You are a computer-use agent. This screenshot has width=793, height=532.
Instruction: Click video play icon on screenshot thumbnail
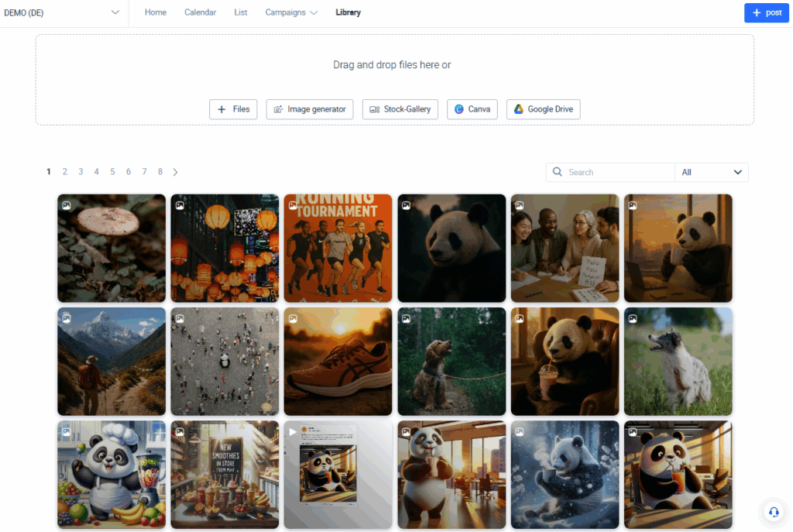coord(293,431)
